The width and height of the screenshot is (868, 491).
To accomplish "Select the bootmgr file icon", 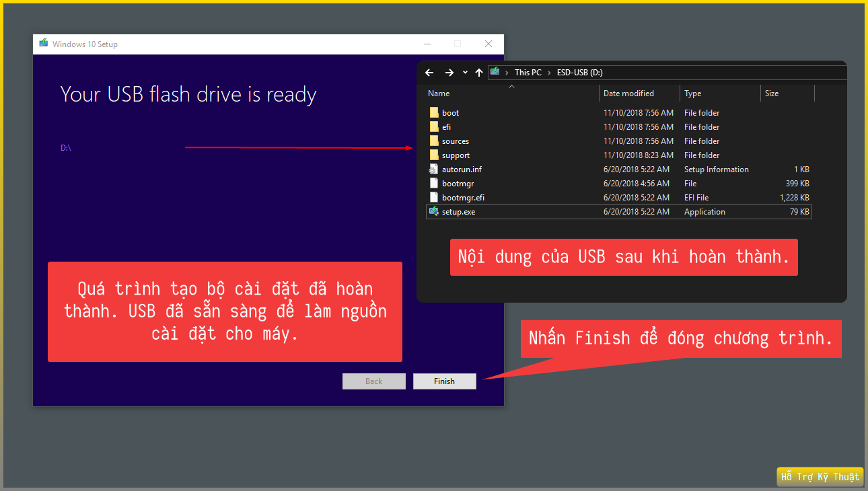I will coord(434,184).
